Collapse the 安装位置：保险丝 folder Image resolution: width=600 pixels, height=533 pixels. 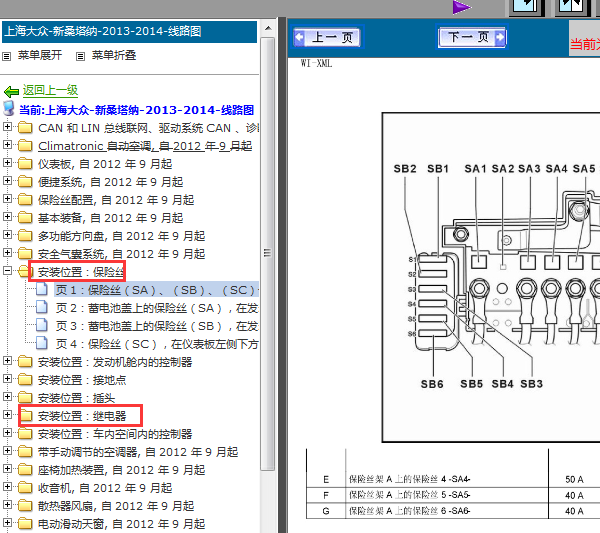point(7,271)
